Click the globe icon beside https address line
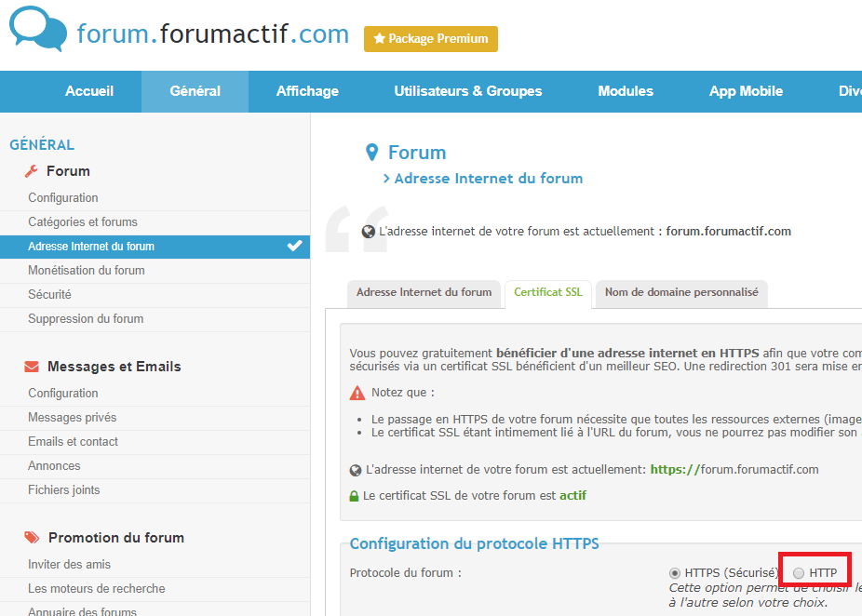 click(356, 471)
